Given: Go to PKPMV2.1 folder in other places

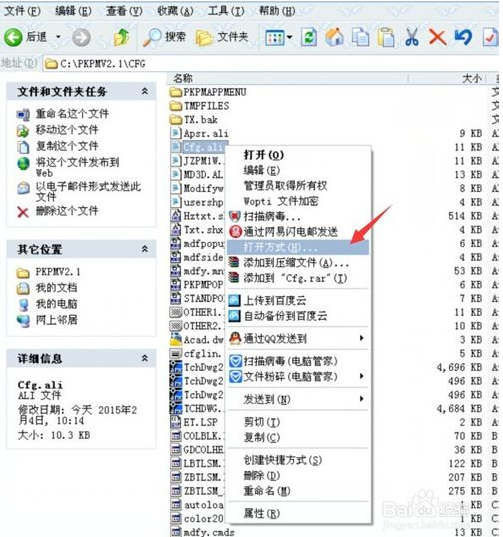Looking at the screenshot, I should pyautogui.click(x=58, y=272).
